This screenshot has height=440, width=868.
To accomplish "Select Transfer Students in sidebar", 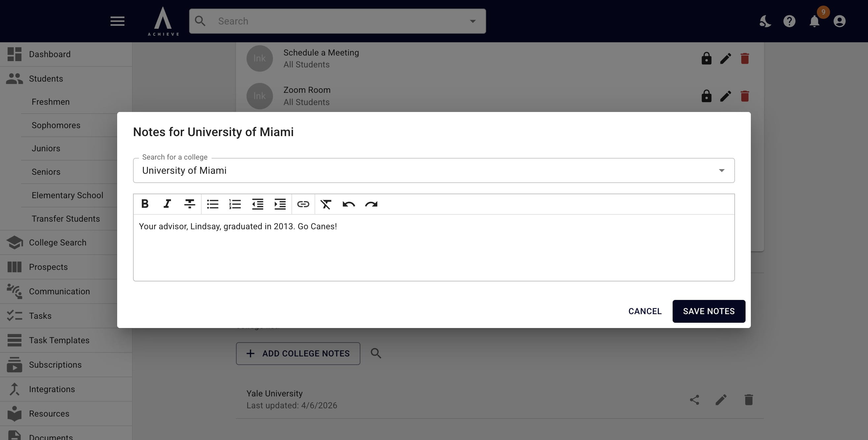I will (69, 218).
